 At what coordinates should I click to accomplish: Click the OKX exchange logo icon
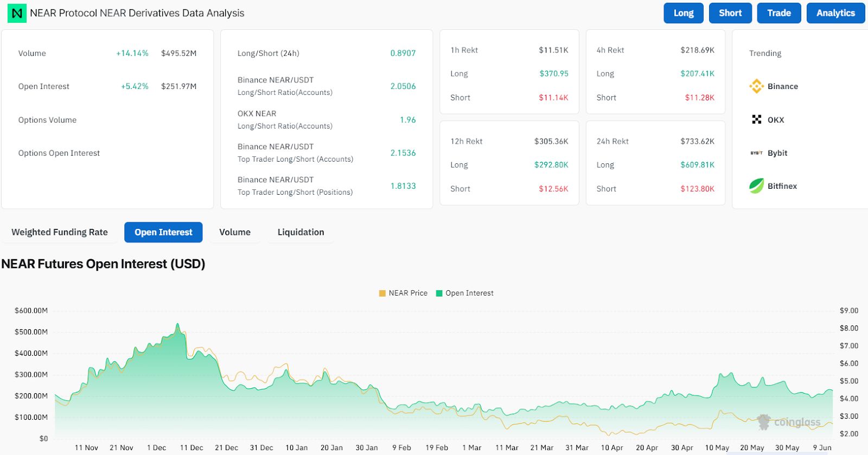click(756, 119)
